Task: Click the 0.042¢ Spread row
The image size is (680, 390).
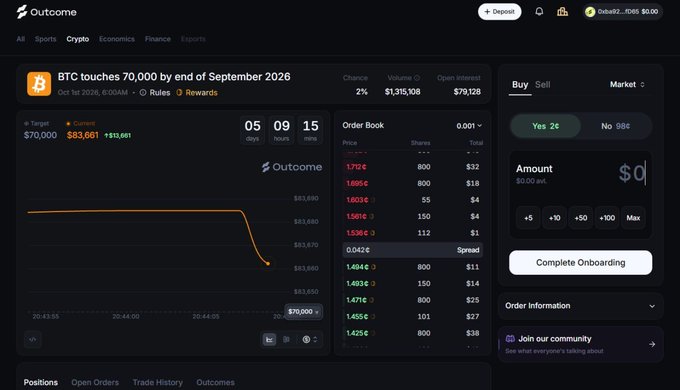Action: 412,250
